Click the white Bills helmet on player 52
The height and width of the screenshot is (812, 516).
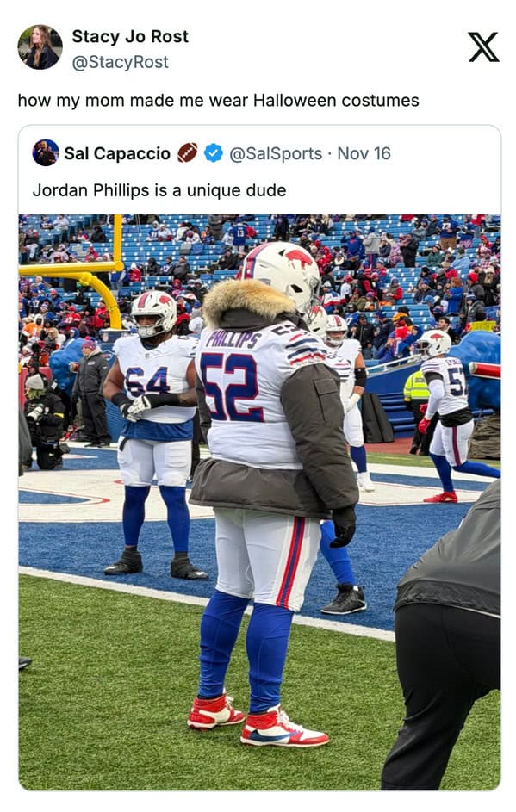[x=282, y=275]
